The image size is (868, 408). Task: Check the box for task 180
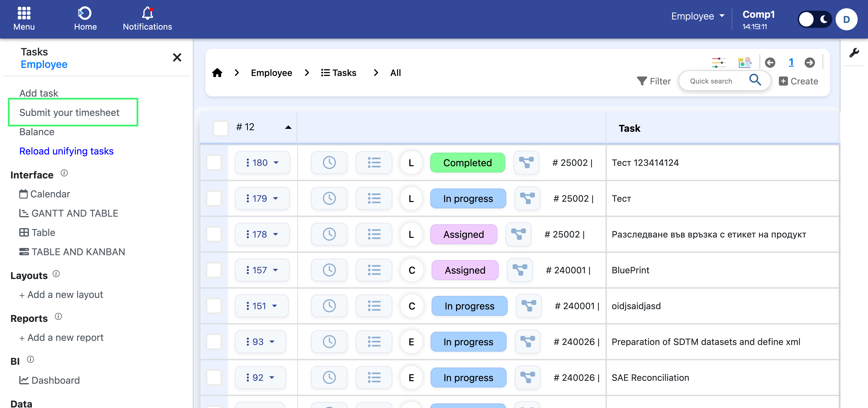(214, 163)
